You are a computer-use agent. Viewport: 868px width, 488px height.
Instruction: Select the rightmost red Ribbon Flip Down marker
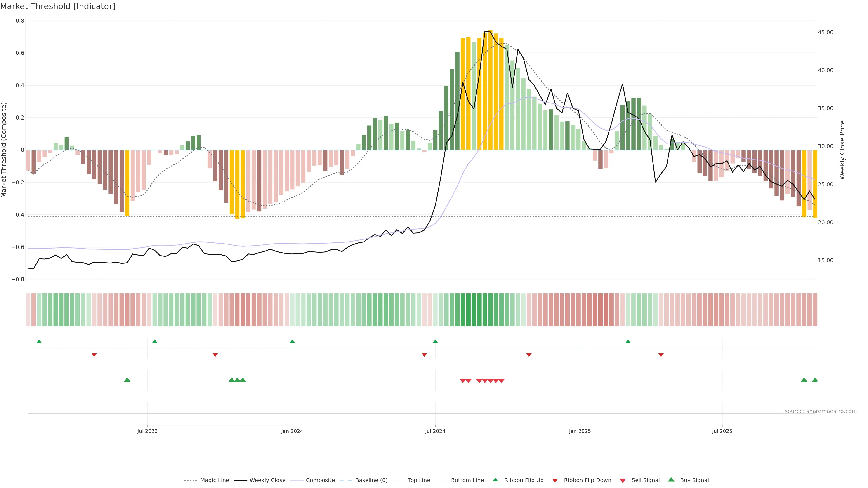click(x=661, y=355)
